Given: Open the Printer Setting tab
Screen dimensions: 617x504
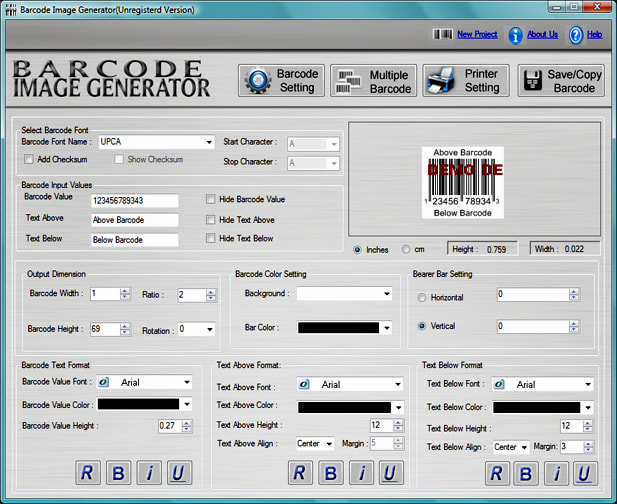Looking at the screenshot, I should tap(466, 81).
